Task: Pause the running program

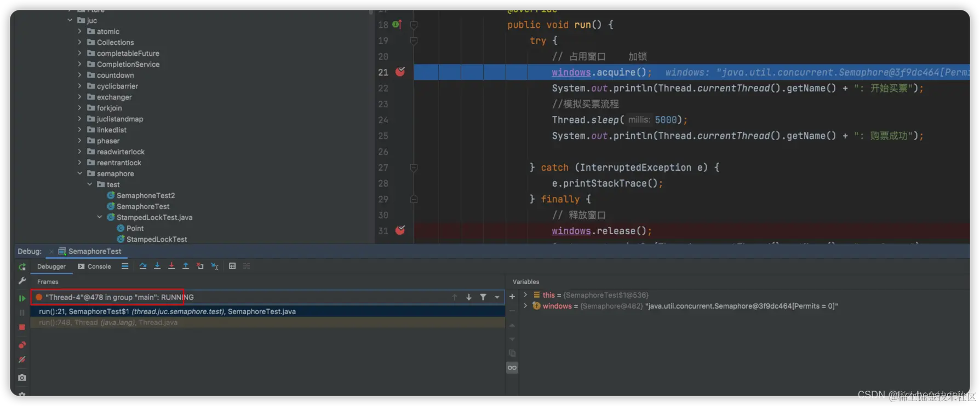Action: 22,312
